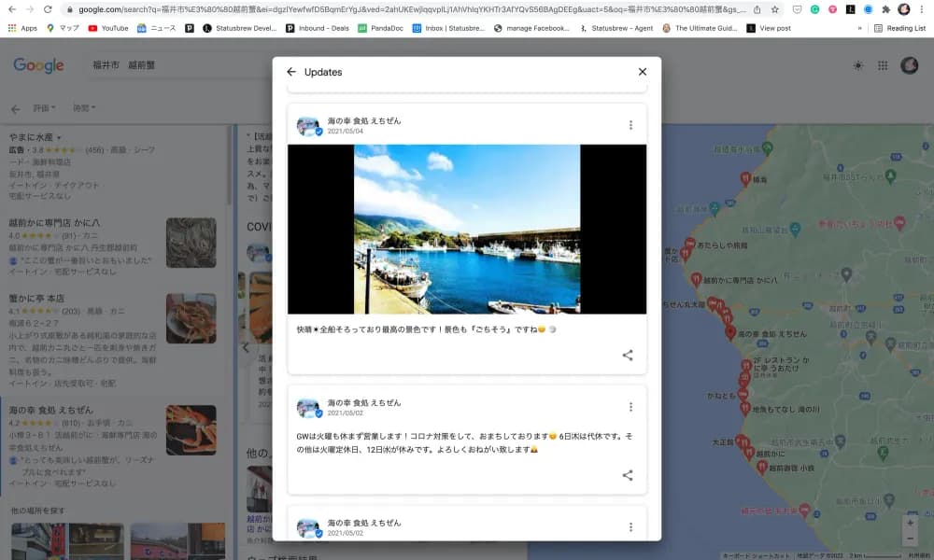The height and width of the screenshot is (560, 934).
Task: Share the harbor photo post
Action: pyautogui.click(x=628, y=356)
